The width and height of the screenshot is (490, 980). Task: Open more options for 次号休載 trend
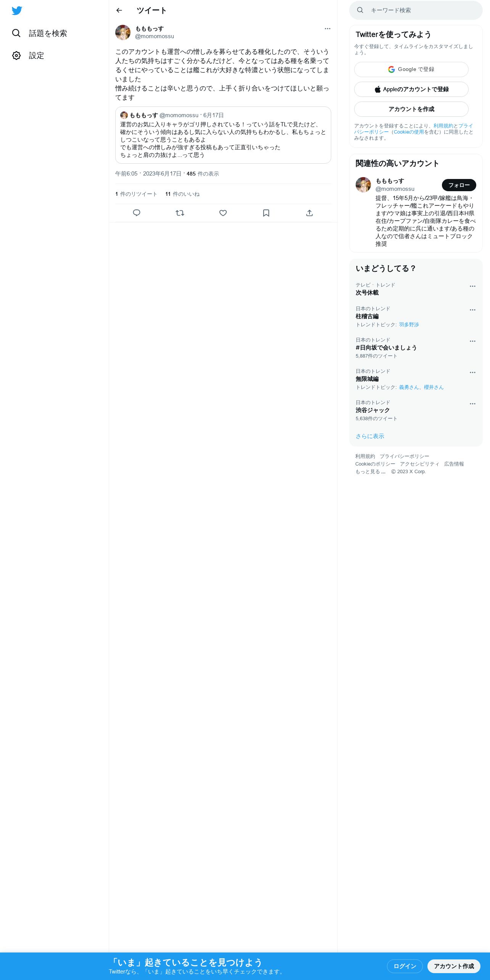coord(472,286)
